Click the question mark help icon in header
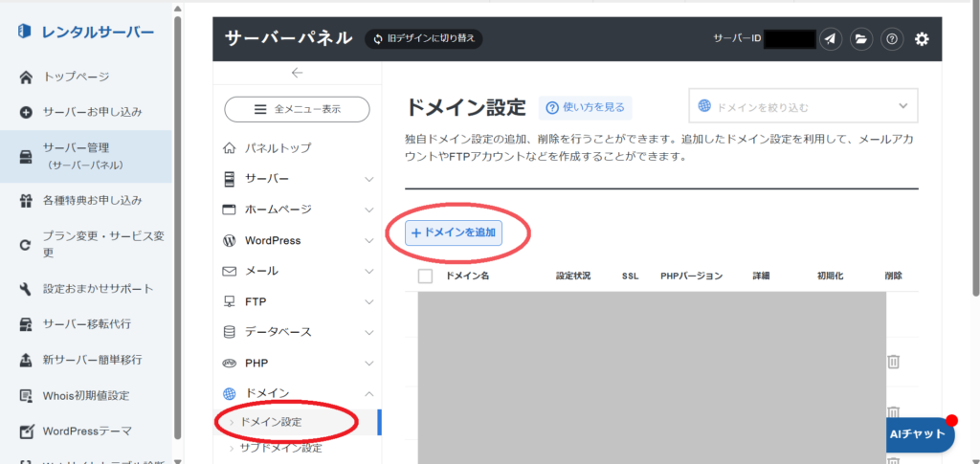980x464 pixels. tap(892, 39)
